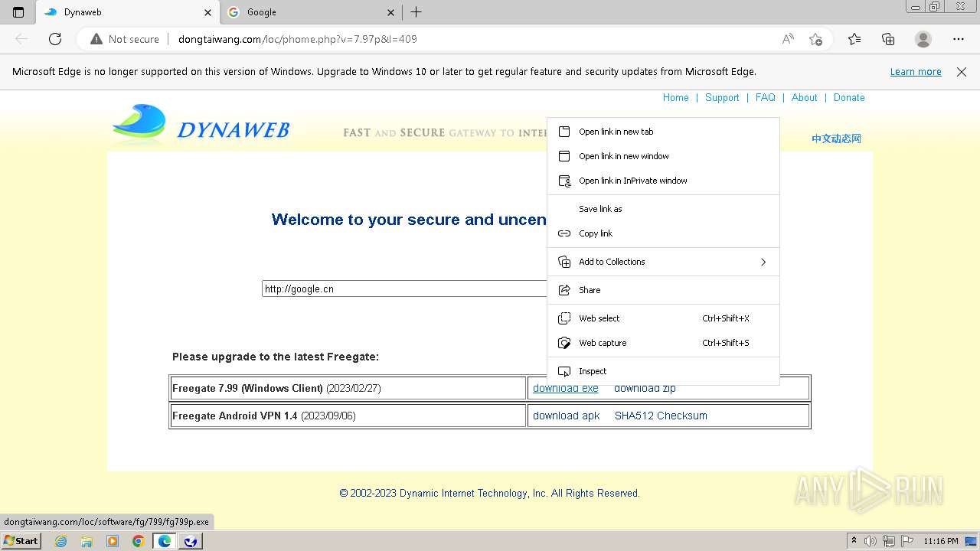980x551 pixels.
Task: Click the URL field containing http://google.cn
Action: tap(404, 289)
